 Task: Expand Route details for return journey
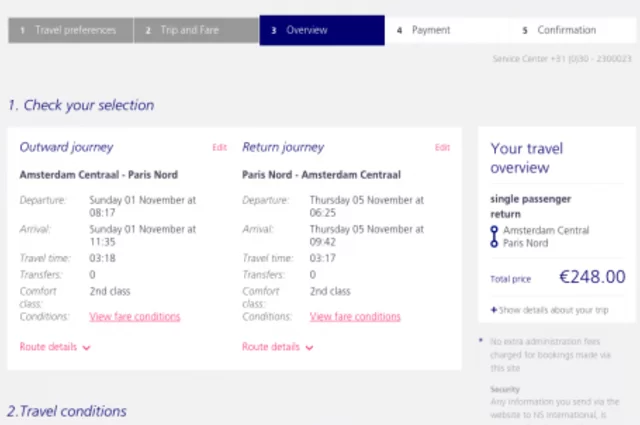tap(278, 347)
